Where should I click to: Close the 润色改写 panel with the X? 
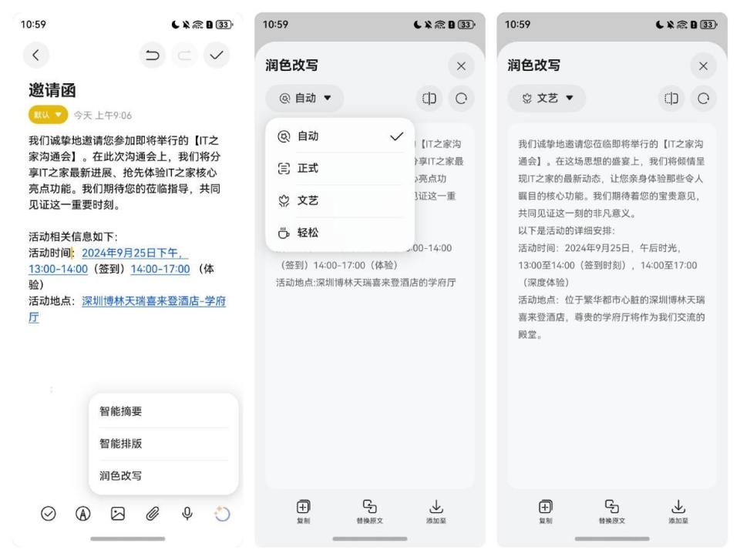[462, 66]
